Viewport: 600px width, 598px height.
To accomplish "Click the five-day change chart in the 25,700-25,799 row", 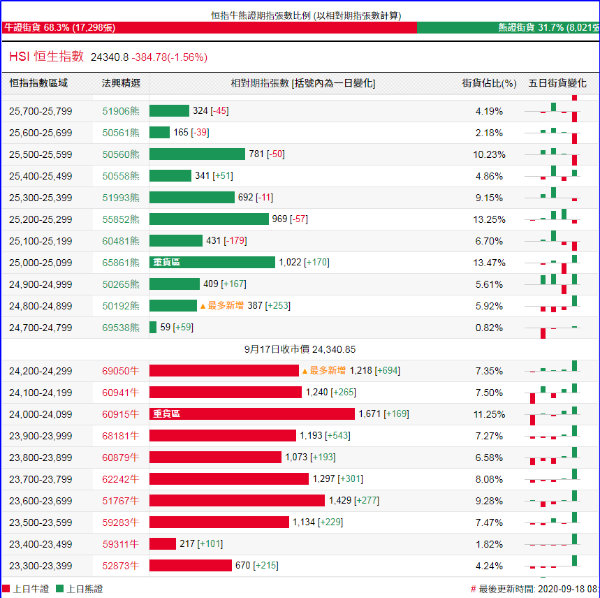I will tap(553, 111).
